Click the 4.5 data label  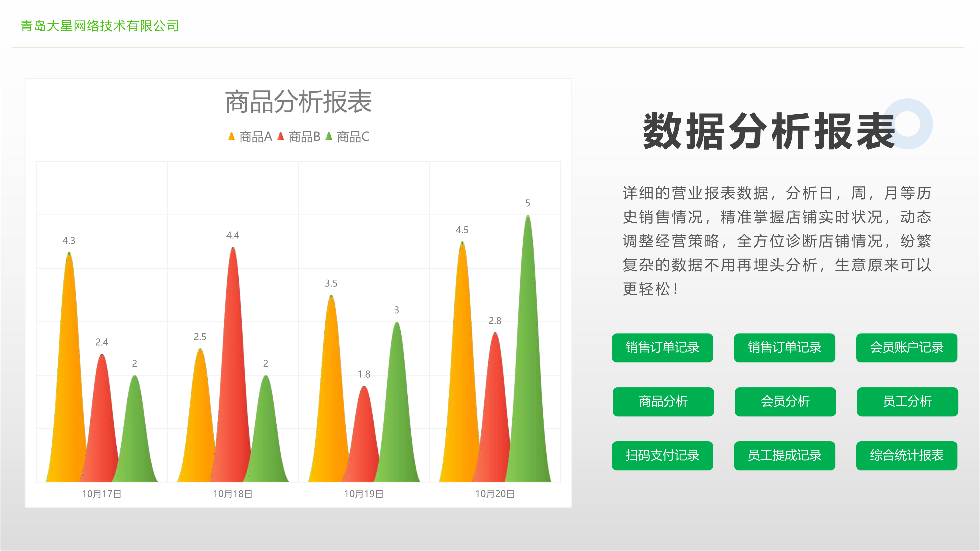[462, 230]
